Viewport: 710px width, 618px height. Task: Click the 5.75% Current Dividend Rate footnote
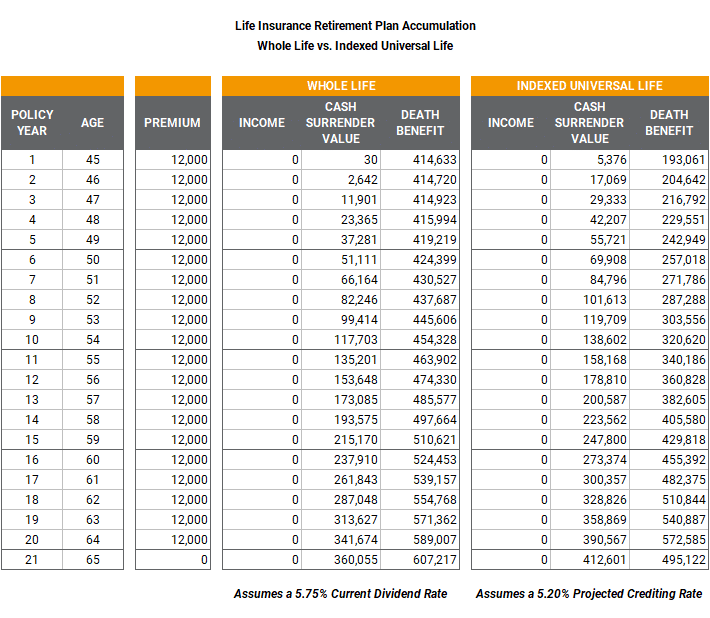pyautogui.click(x=340, y=594)
